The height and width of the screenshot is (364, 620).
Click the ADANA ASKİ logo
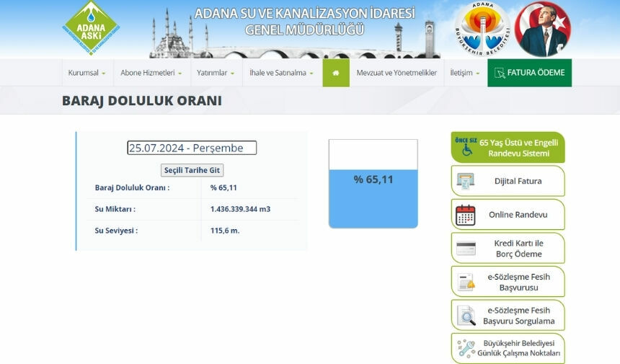(x=91, y=29)
